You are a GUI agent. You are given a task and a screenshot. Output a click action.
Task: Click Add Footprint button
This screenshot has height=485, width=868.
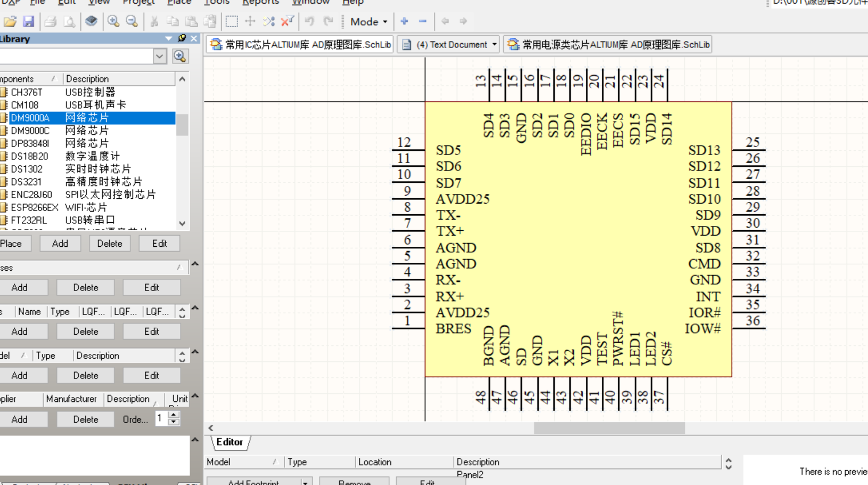253,482
